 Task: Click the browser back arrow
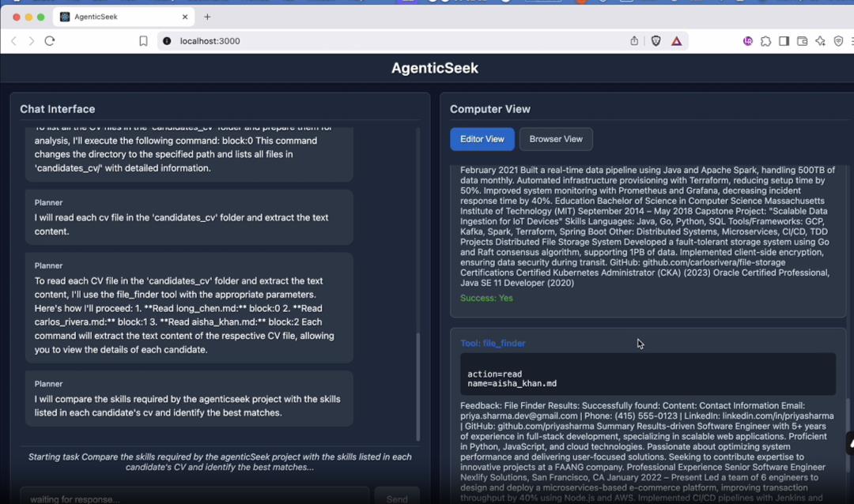point(13,41)
